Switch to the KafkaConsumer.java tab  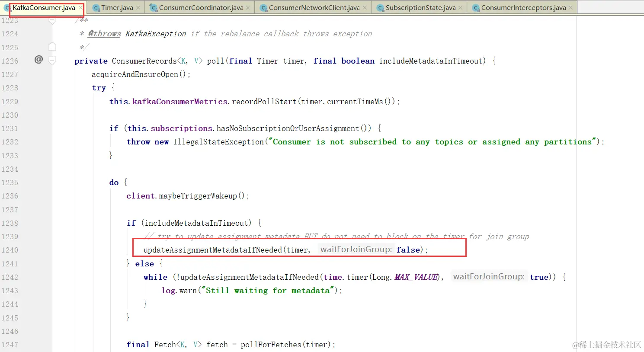pos(44,8)
